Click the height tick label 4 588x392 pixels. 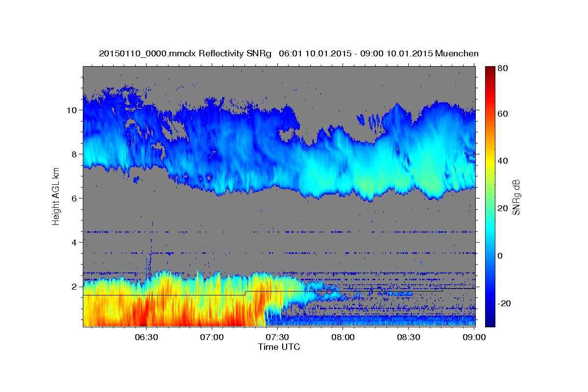(x=74, y=243)
